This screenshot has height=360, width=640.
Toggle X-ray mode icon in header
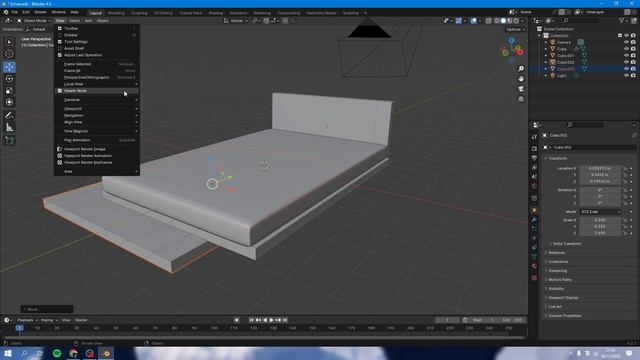[489, 20]
